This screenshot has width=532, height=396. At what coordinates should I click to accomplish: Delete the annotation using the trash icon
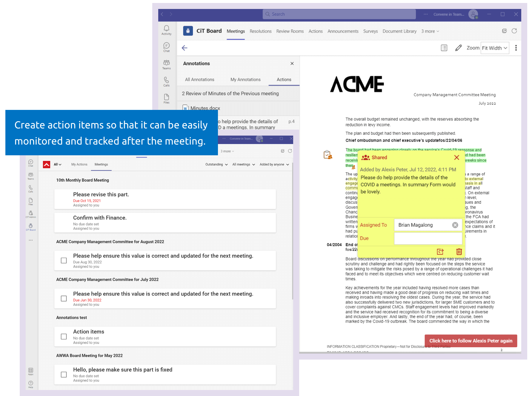click(x=459, y=251)
